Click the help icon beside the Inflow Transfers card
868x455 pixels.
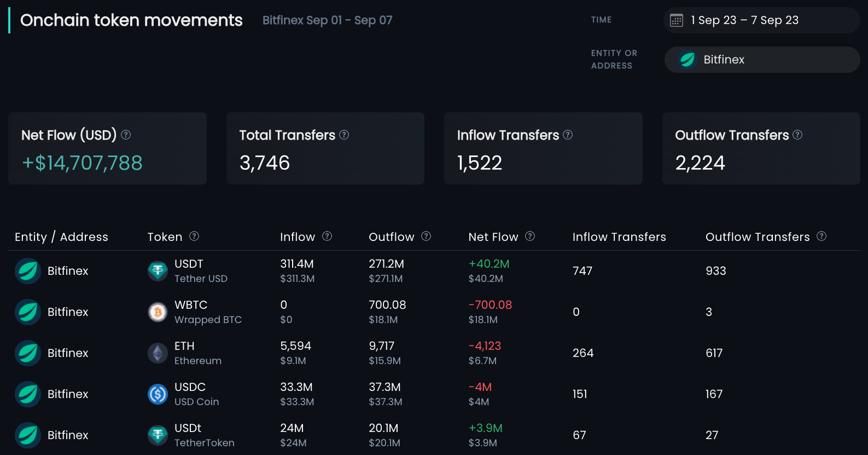click(x=568, y=135)
